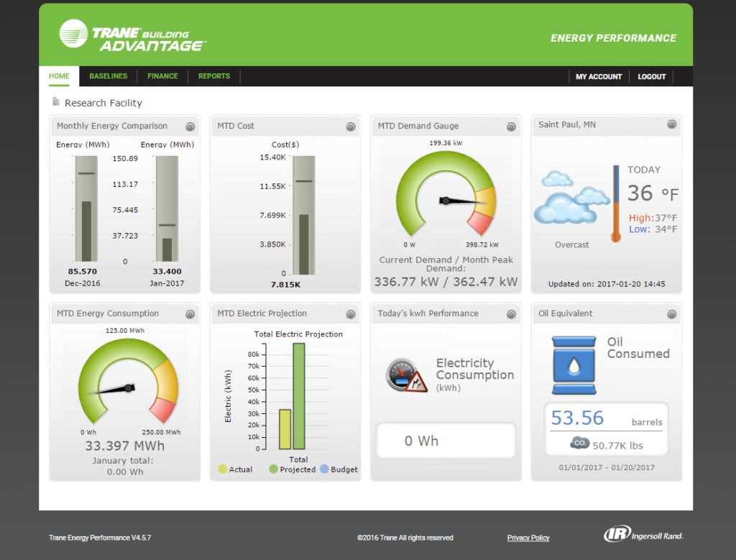
Task: Click the January total: 0.00 Wh text
Action: coord(123,466)
